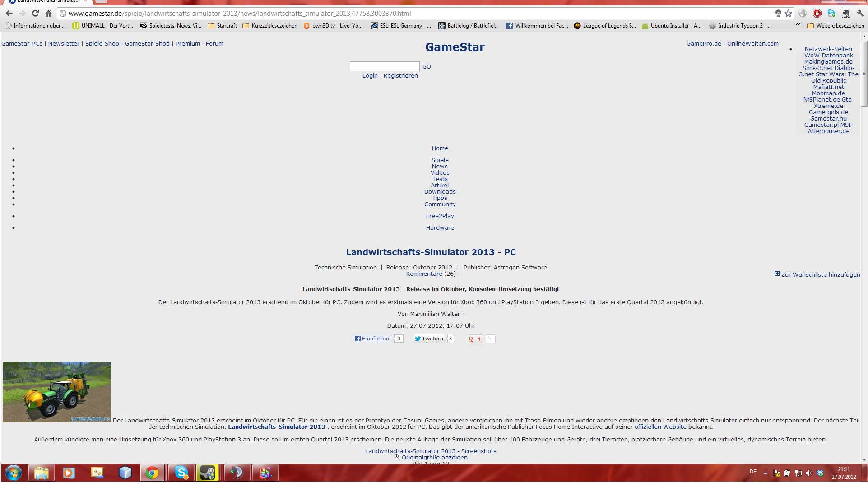Open the browser home page icon
Screen dimensions: 868x487
[x=48, y=14]
